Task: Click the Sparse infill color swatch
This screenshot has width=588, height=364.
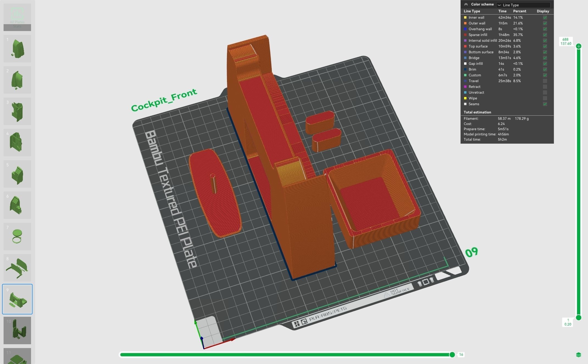Action: 465,35
